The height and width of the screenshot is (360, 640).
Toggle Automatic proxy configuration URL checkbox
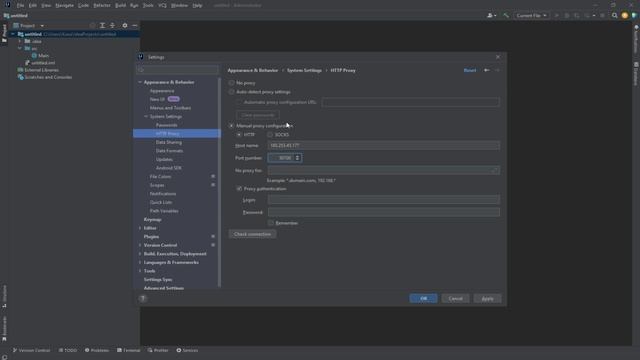point(239,102)
